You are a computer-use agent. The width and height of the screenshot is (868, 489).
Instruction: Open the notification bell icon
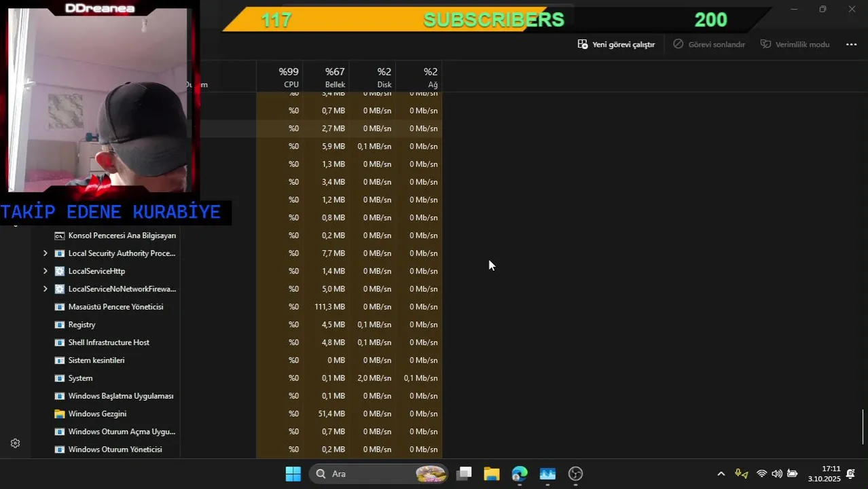point(850,474)
